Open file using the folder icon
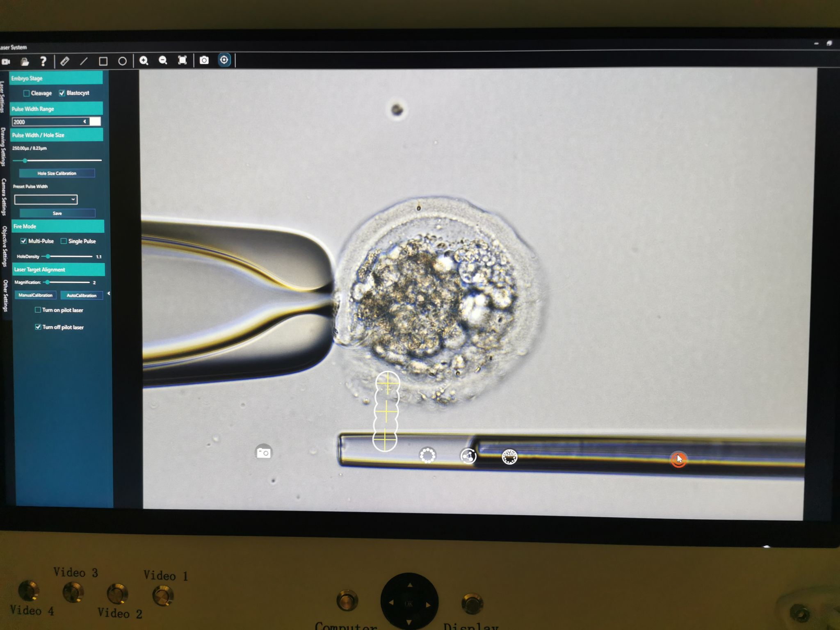840x630 pixels. pyautogui.click(x=25, y=62)
